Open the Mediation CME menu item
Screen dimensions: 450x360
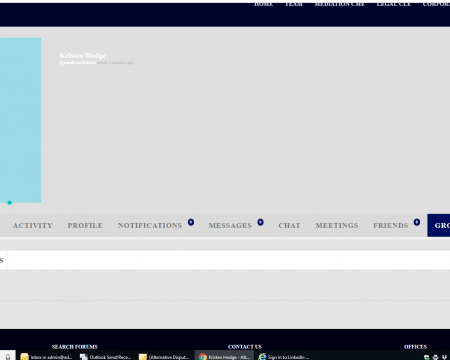pyautogui.click(x=340, y=4)
